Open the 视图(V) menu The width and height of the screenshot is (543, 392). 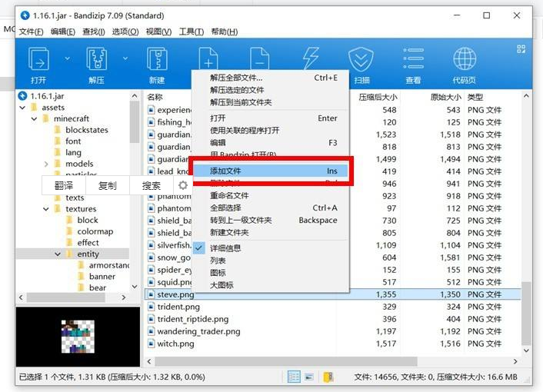coord(158,32)
